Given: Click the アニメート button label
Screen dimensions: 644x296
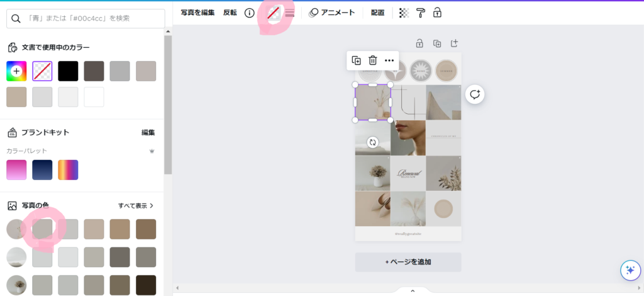Looking at the screenshot, I should (x=338, y=13).
